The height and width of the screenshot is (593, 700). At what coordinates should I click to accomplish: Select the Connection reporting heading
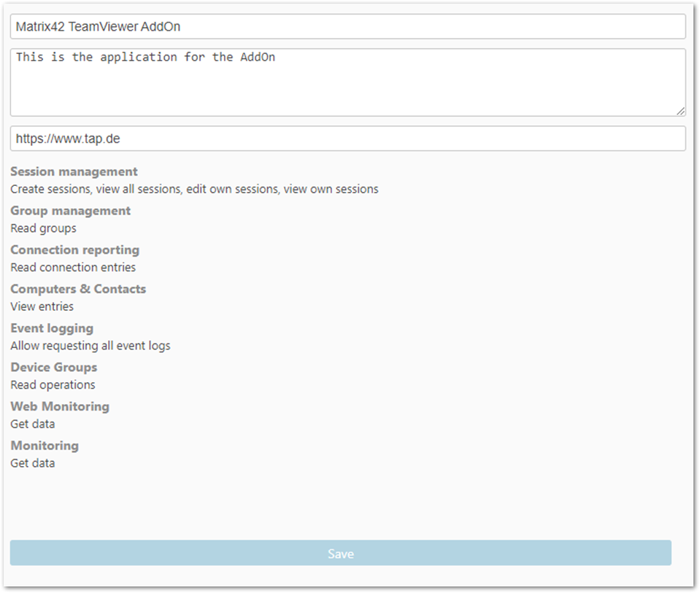75,250
